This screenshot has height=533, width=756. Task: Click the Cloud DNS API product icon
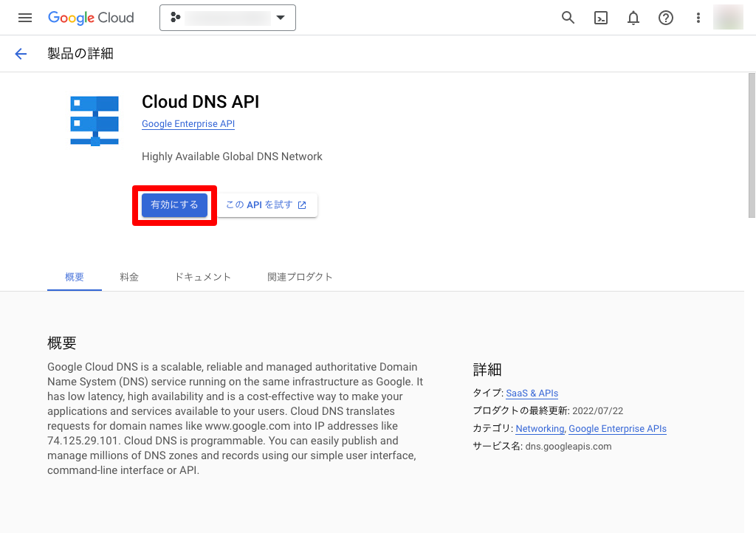coord(94,121)
